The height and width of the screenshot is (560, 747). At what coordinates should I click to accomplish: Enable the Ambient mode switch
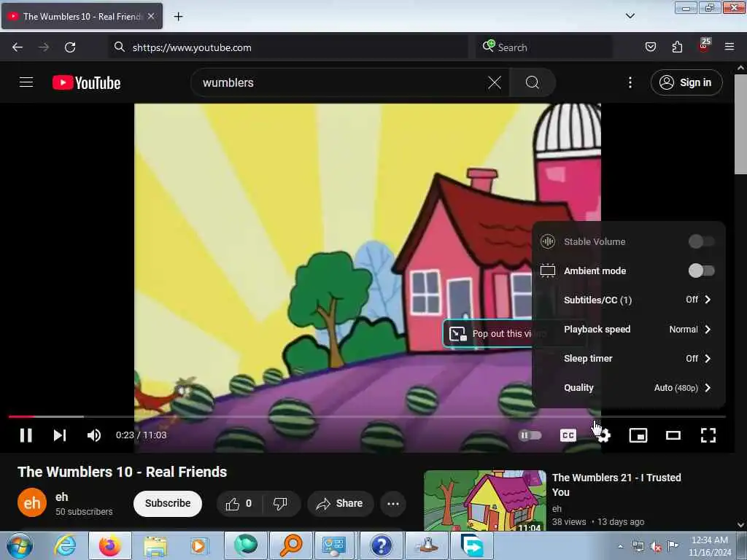tap(701, 271)
